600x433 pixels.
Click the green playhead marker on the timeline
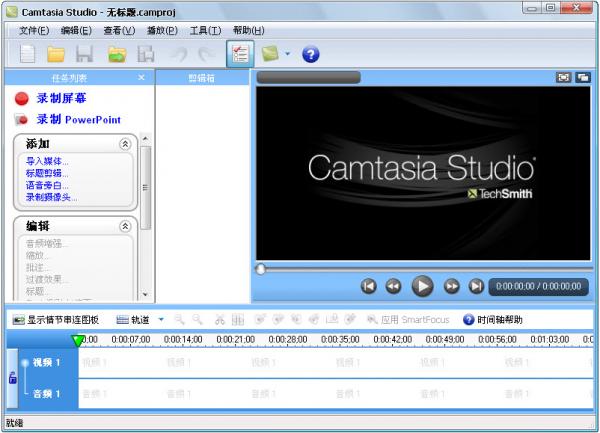[78, 341]
